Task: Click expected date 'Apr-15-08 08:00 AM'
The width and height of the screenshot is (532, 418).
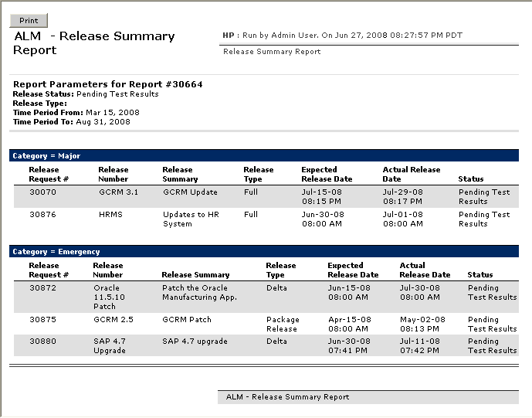Action: [350, 325]
